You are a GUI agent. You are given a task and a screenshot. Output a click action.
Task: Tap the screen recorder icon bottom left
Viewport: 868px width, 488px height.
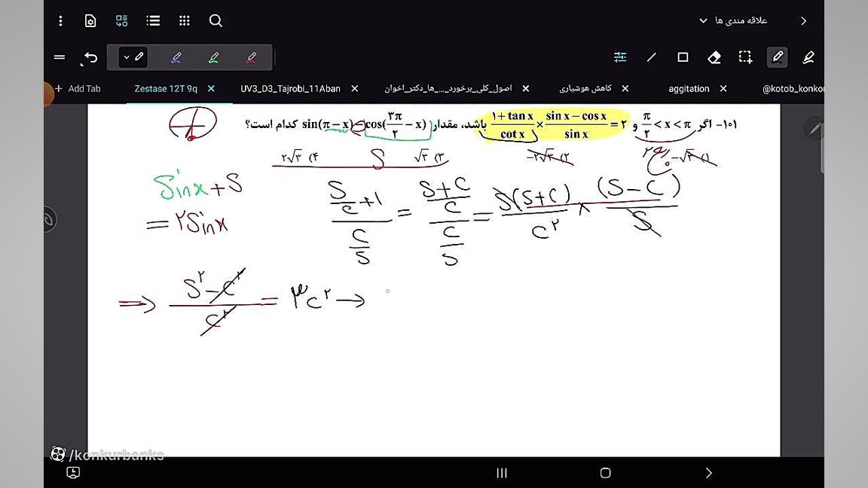[73, 472]
